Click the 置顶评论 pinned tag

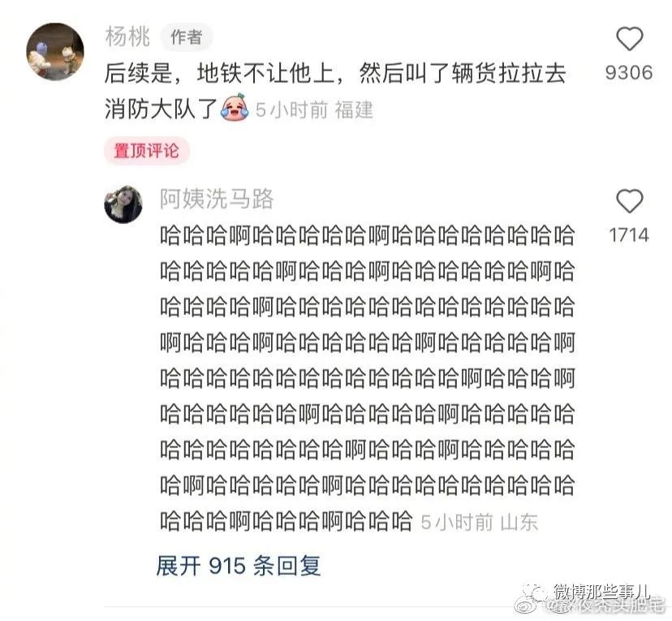146,151
